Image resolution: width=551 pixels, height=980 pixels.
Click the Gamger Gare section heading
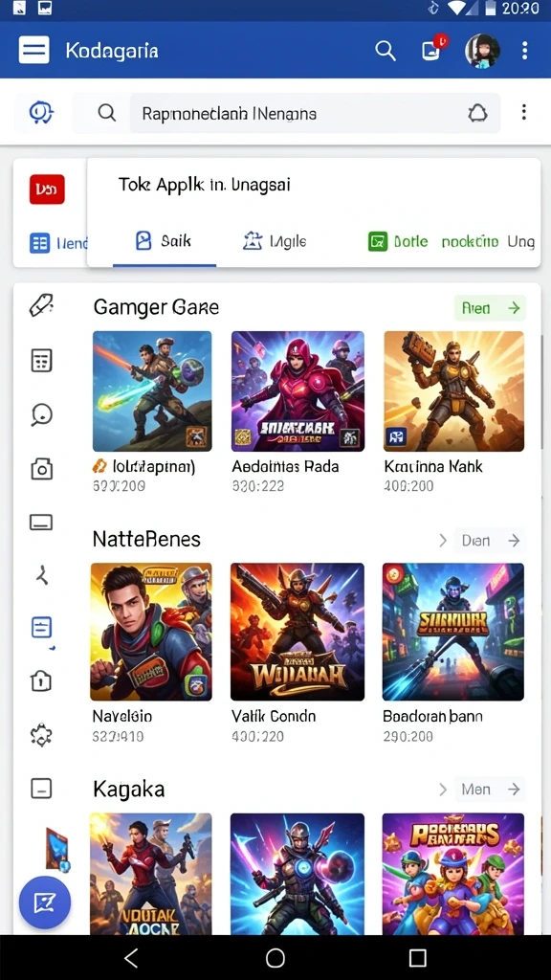(x=156, y=307)
